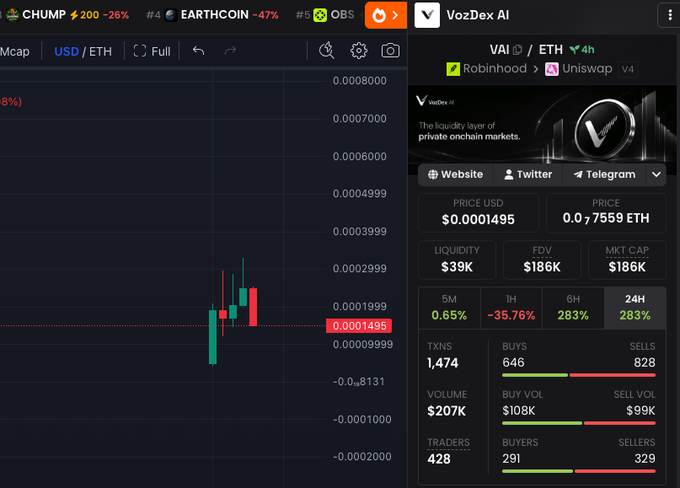The image size is (680, 488).
Task: Click the Uniswap label
Action: [587, 69]
